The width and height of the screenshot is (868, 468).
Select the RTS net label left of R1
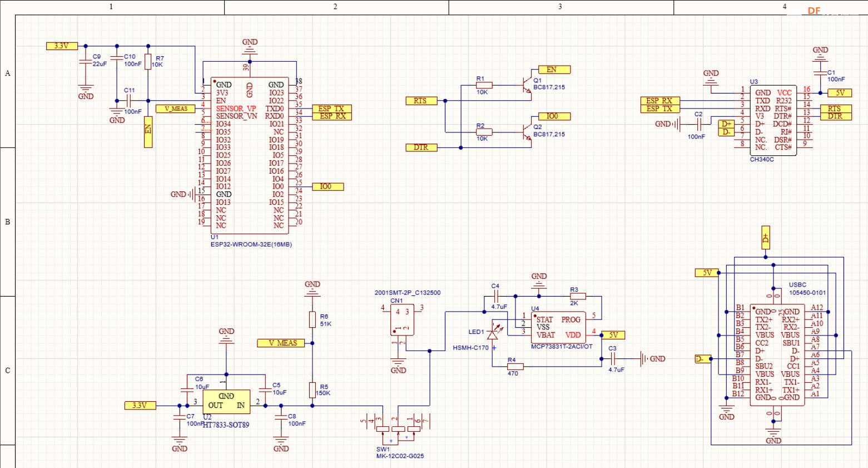[422, 101]
